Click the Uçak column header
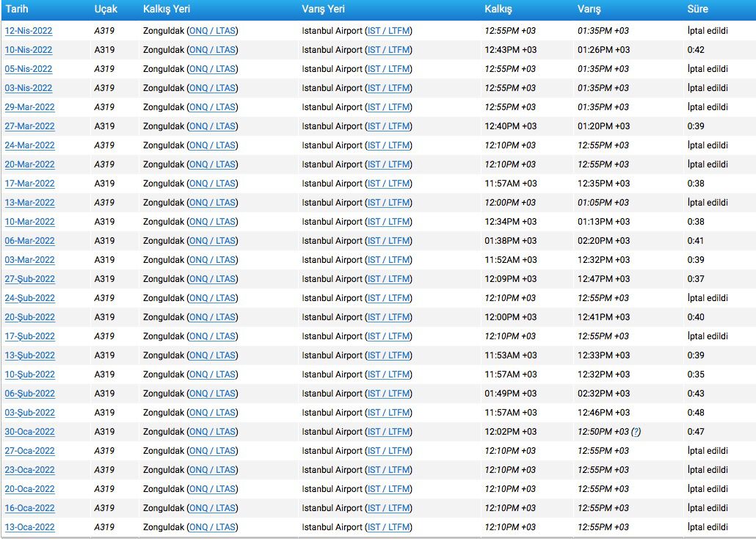 (x=106, y=9)
